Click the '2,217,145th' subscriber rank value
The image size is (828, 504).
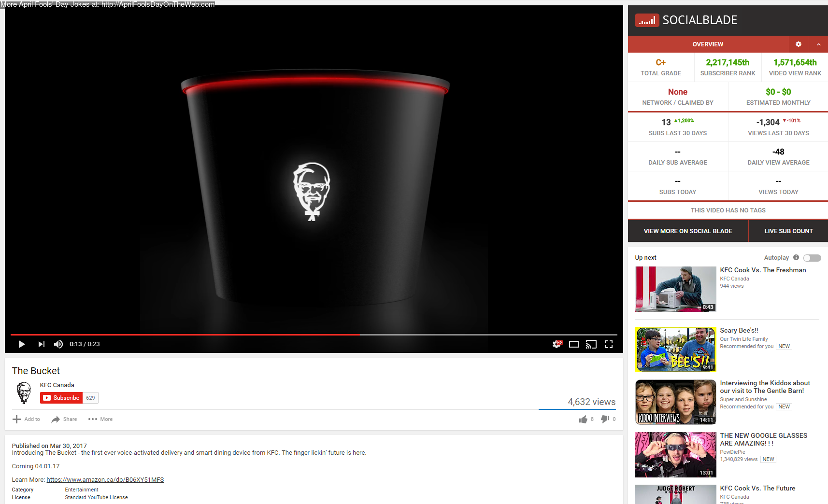point(728,63)
